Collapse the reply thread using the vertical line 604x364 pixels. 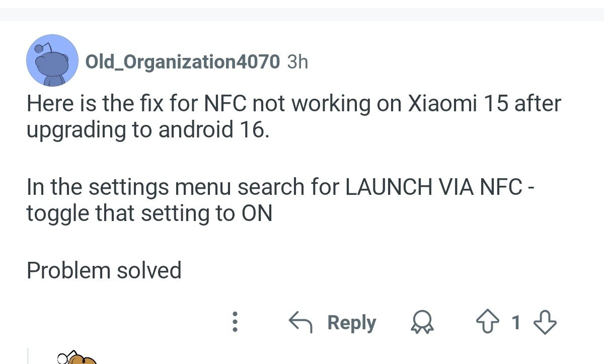point(28,355)
